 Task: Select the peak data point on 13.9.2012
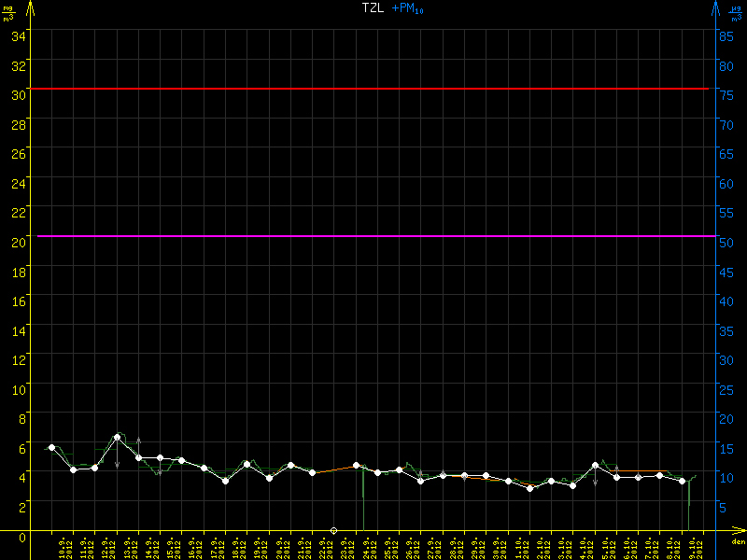click(x=117, y=437)
